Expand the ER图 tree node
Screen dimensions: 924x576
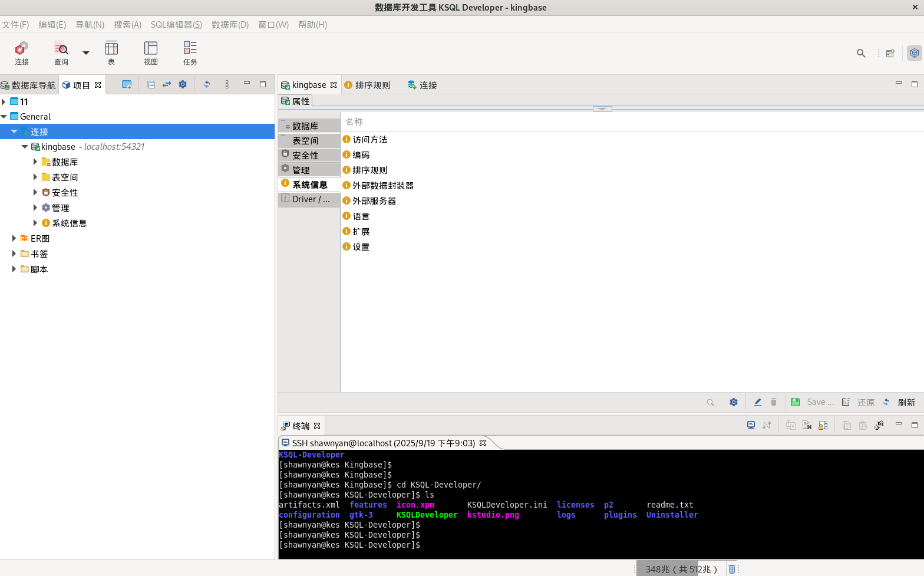(14, 238)
